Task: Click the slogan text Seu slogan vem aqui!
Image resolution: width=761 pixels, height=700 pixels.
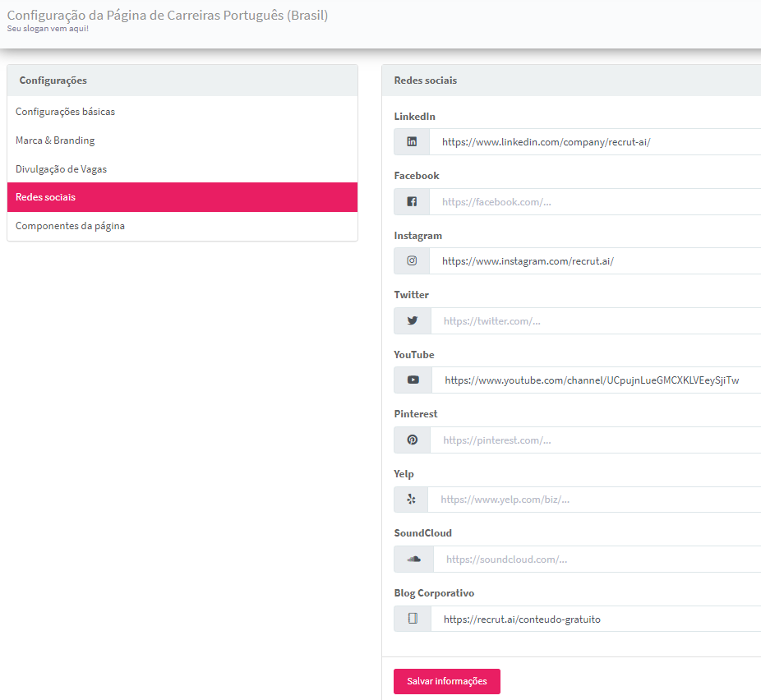Action: pos(48,29)
